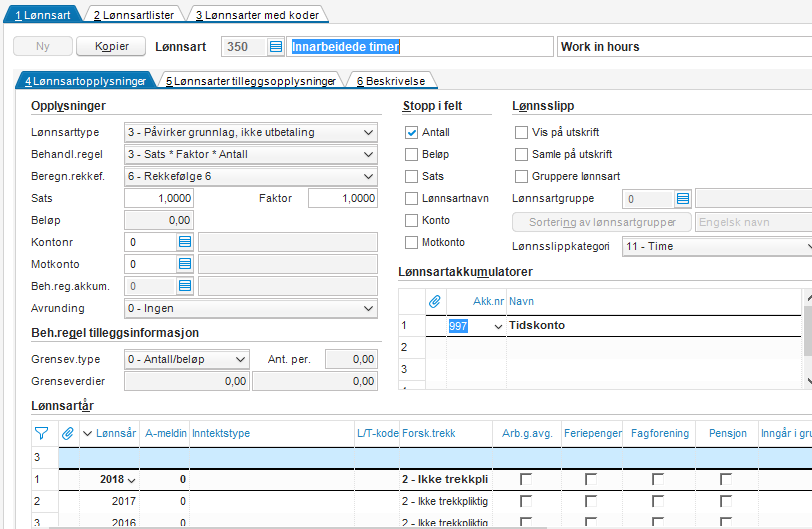Tick the Motkonto stop checkbox
This screenshot has width=812, height=529.
point(411,242)
